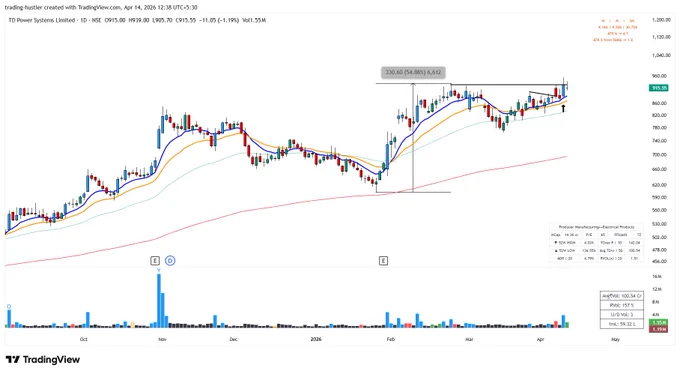Viewport: 680px width, 374px height.
Task: Select the 330.60 (54.88%) measurement label
Action: (x=413, y=72)
